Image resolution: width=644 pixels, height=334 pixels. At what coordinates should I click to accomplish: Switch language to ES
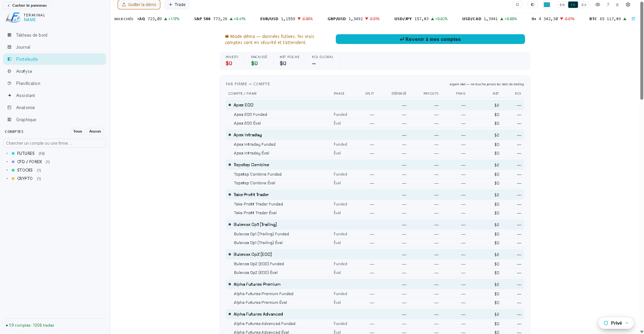(584, 5)
